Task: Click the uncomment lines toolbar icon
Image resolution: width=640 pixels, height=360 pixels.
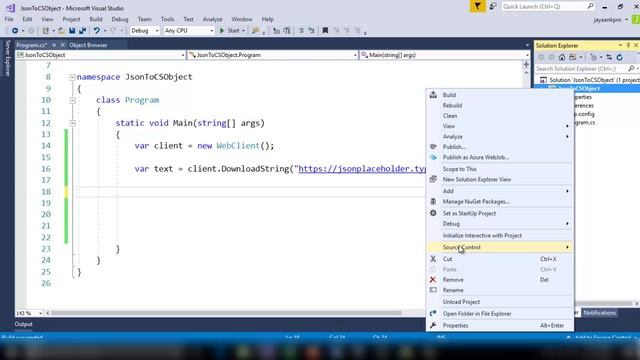Action: 312,31
